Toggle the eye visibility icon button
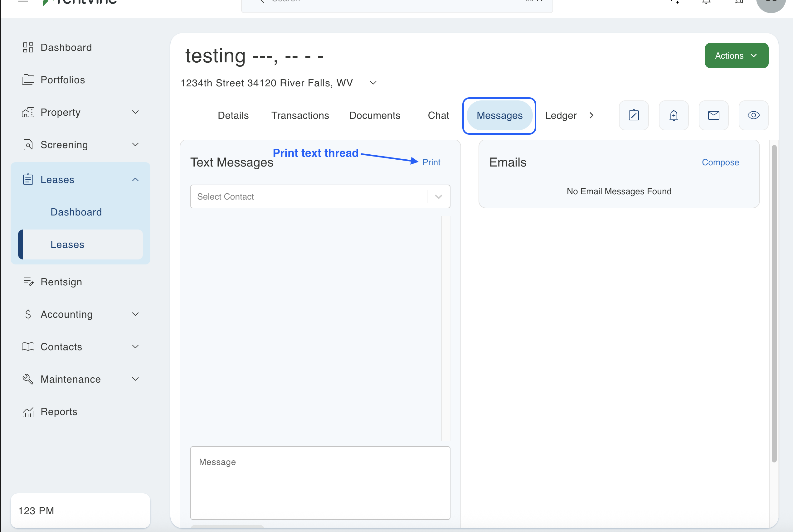The image size is (793, 532). coord(753,115)
